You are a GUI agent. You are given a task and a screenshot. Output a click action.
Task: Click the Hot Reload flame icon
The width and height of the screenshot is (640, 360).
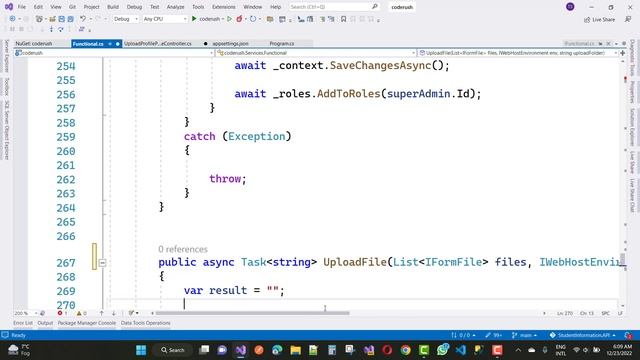click(239, 19)
